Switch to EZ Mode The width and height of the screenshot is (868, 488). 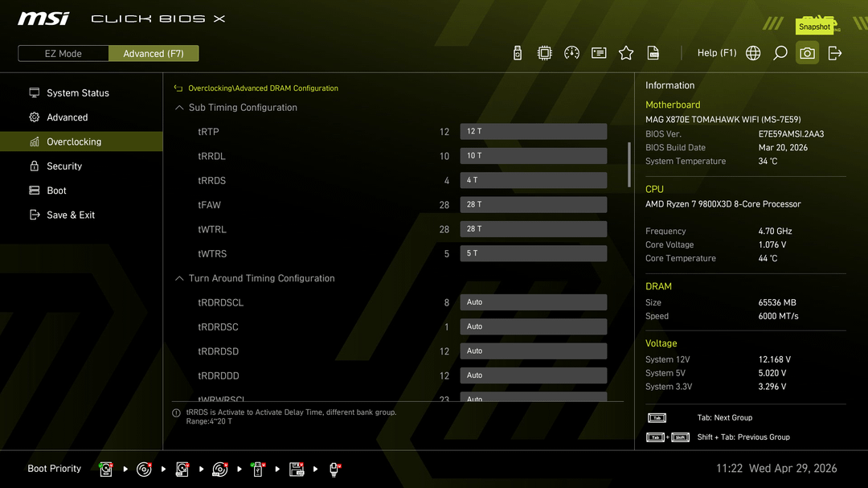click(63, 54)
